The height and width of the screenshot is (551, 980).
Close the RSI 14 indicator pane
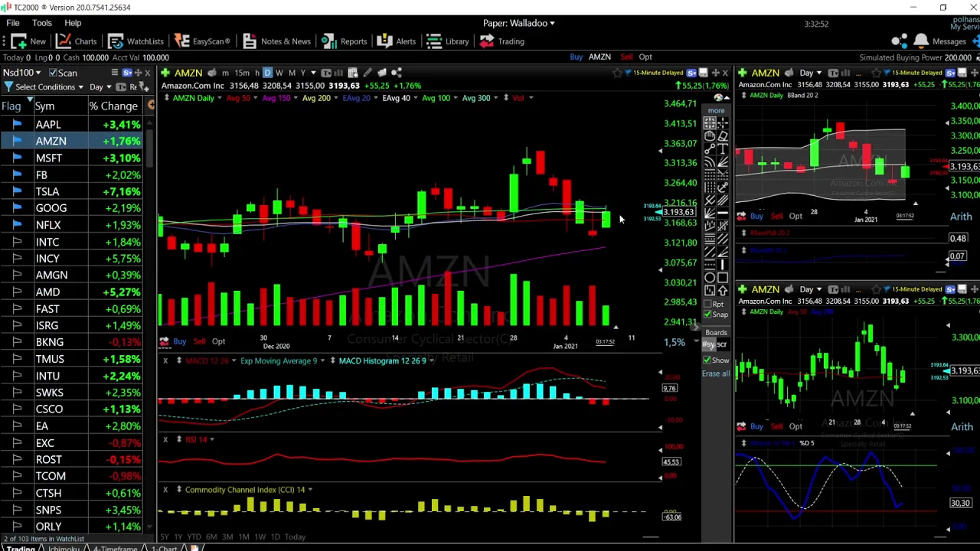point(165,439)
